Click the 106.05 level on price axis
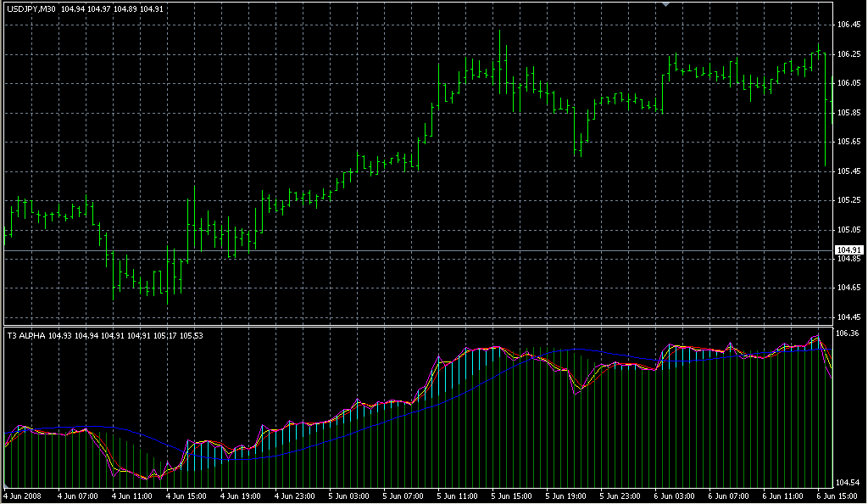Viewport: 868px width, 504px height. pos(849,83)
